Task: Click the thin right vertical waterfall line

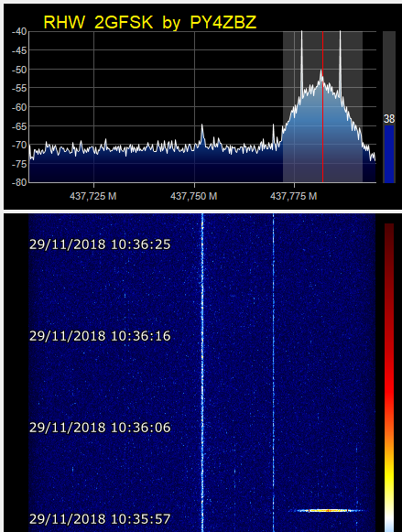Action: [274, 373]
